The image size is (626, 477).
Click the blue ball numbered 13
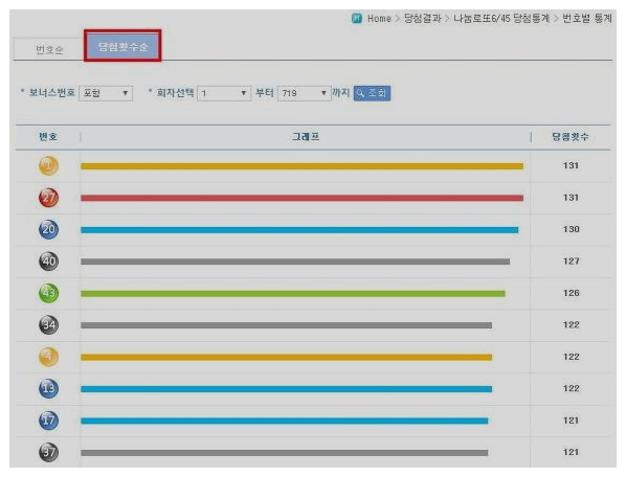[49, 389]
